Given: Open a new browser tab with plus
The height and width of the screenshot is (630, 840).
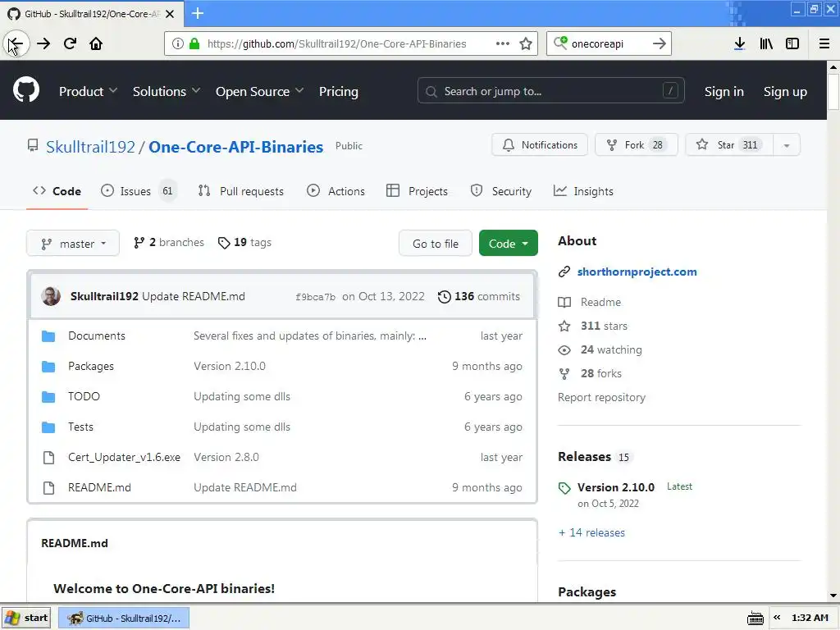Looking at the screenshot, I should click(198, 13).
